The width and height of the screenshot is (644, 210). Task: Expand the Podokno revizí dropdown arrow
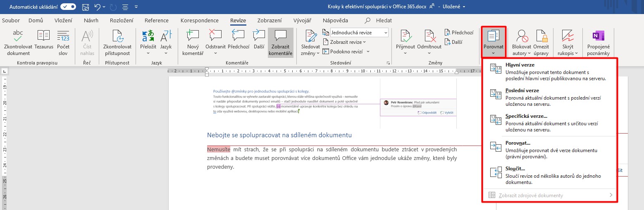pos(367,52)
